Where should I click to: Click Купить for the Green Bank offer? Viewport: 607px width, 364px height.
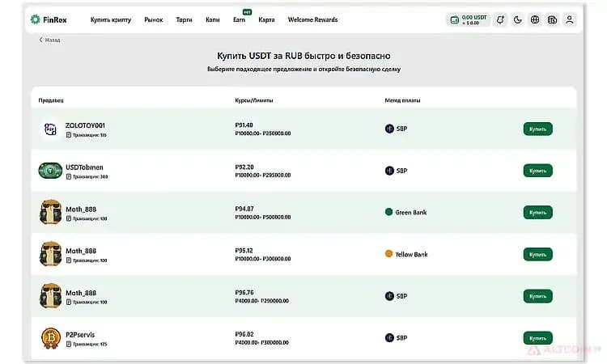[537, 213]
